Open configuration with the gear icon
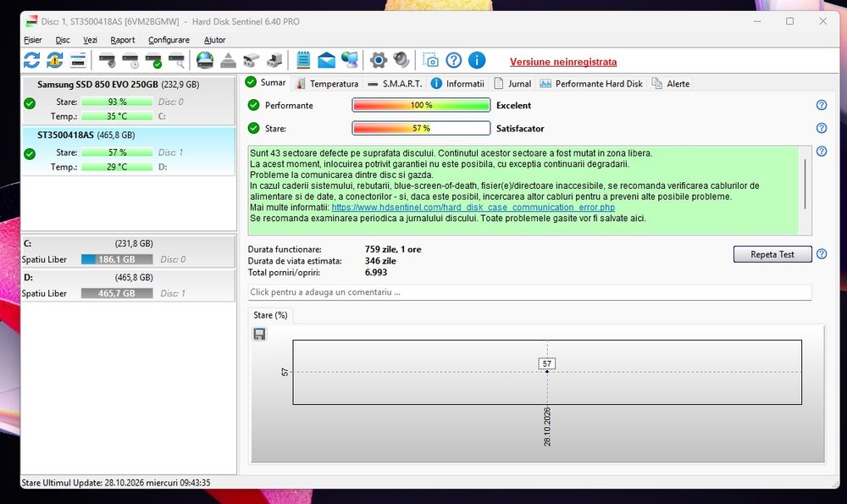This screenshot has width=847, height=504. 378,60
